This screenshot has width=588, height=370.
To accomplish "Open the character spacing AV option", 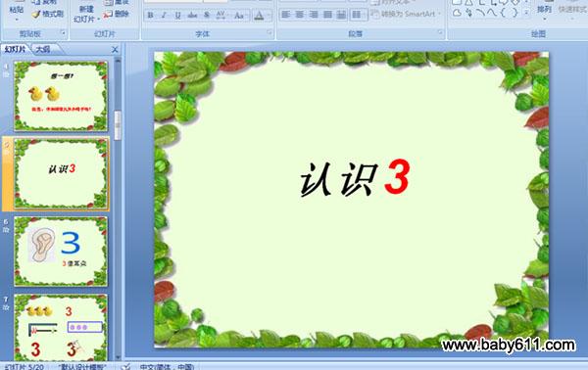I will [220, 16].
